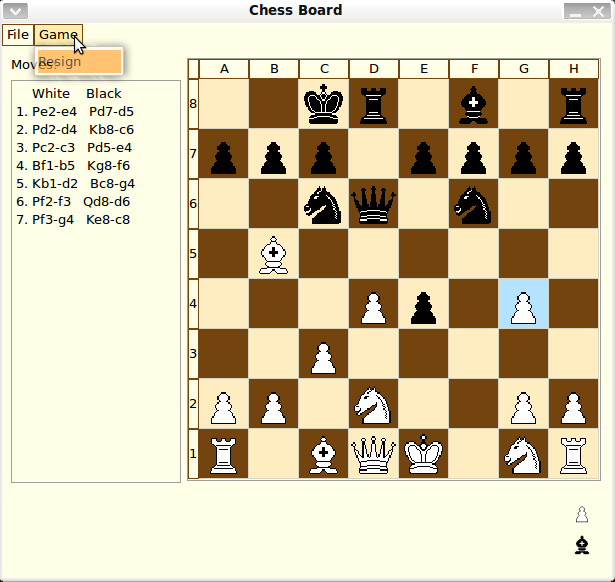The image size is (615, 582).
Task: Open the window menu in title bar
Action: pyautogui.click(x=15, y=11)
